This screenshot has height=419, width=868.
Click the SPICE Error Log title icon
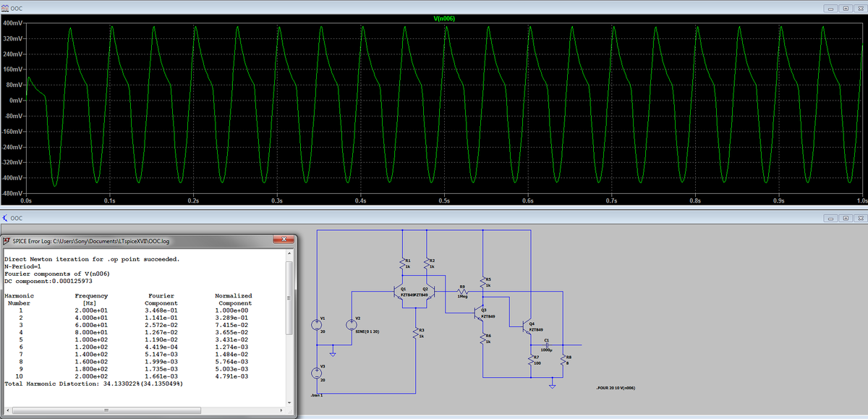7,240
